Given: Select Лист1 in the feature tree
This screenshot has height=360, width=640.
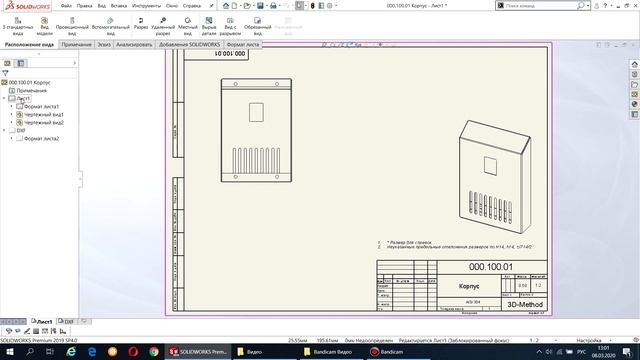Looking at the screenshot, I should click(23, 98).
